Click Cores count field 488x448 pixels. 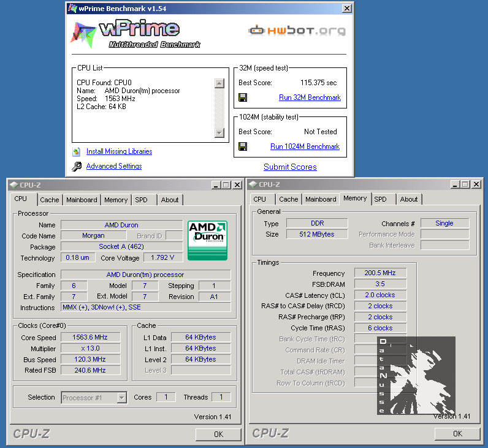coord(166,397)
